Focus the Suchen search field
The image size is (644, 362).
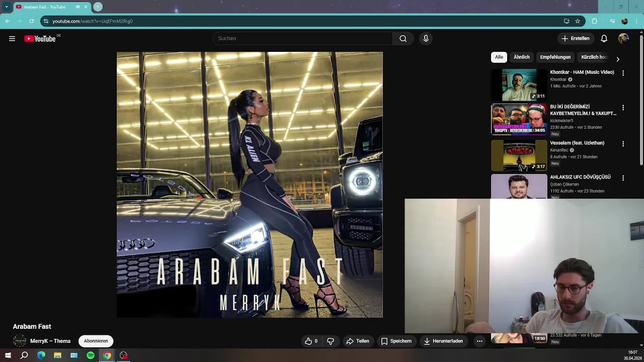(302, 39)
